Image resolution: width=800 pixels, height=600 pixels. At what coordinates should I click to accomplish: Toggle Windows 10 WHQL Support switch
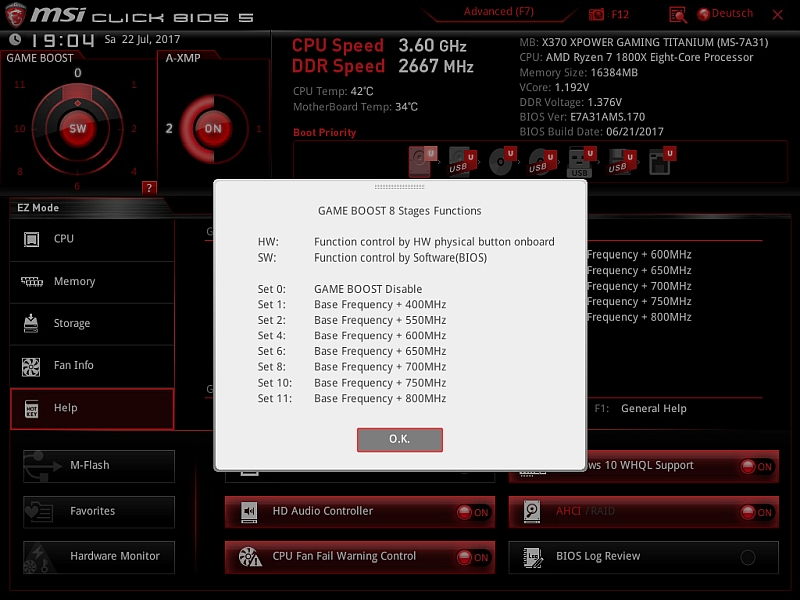[x=756, y=466]
